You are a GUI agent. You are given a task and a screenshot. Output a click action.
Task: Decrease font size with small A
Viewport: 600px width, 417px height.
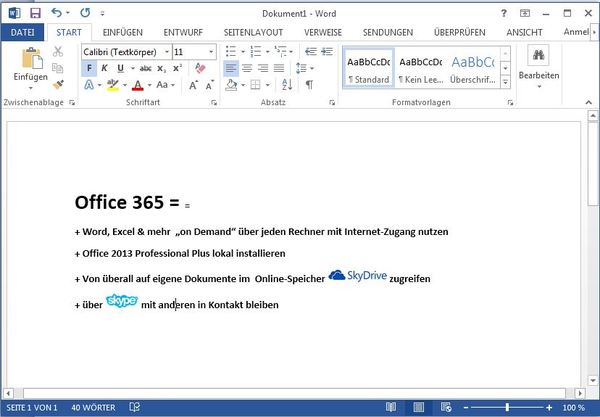[x=210, y=85]
